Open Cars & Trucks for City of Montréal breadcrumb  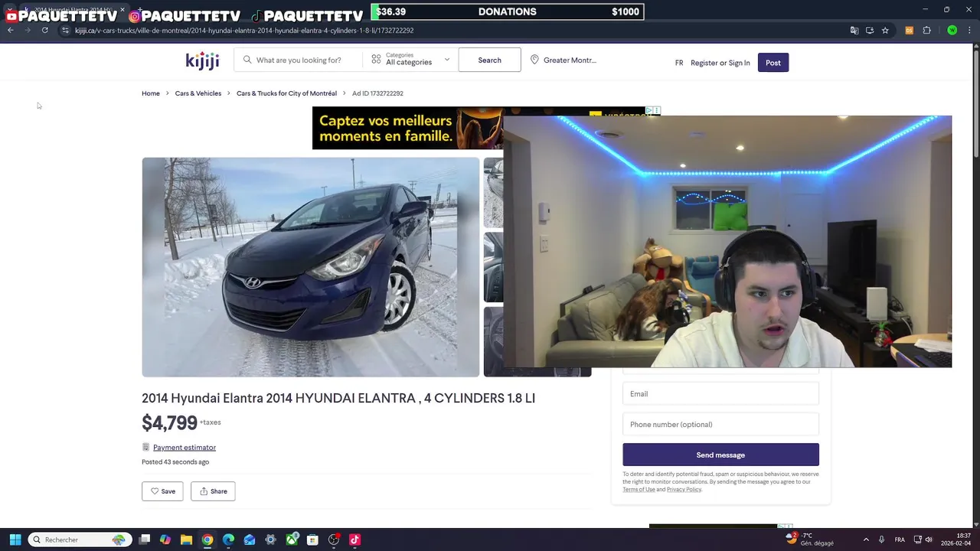(286, 93)
